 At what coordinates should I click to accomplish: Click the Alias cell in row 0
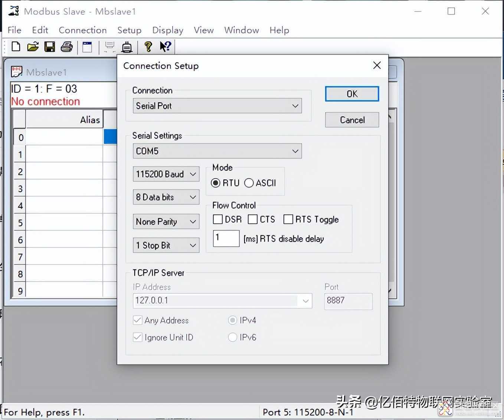coord(64,137)
